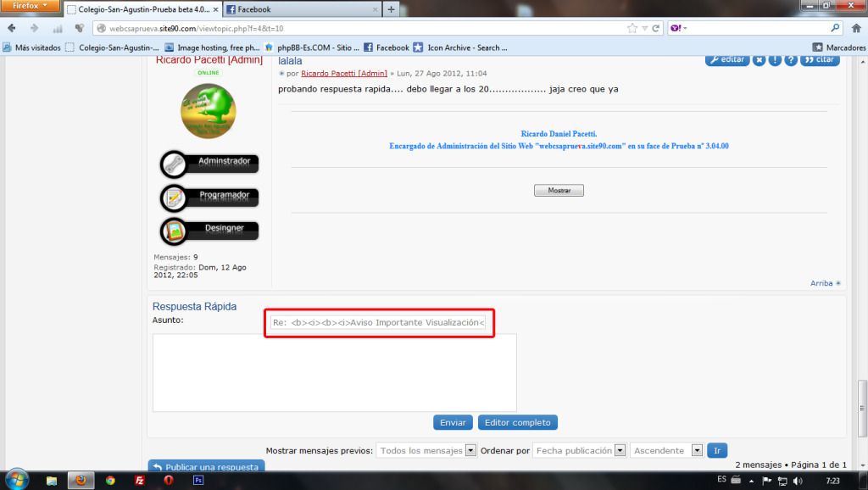The image size is (868, 490).
Task: Open the volume speaker tray icon
Action: pyautogui.click(x=798, y=481)
